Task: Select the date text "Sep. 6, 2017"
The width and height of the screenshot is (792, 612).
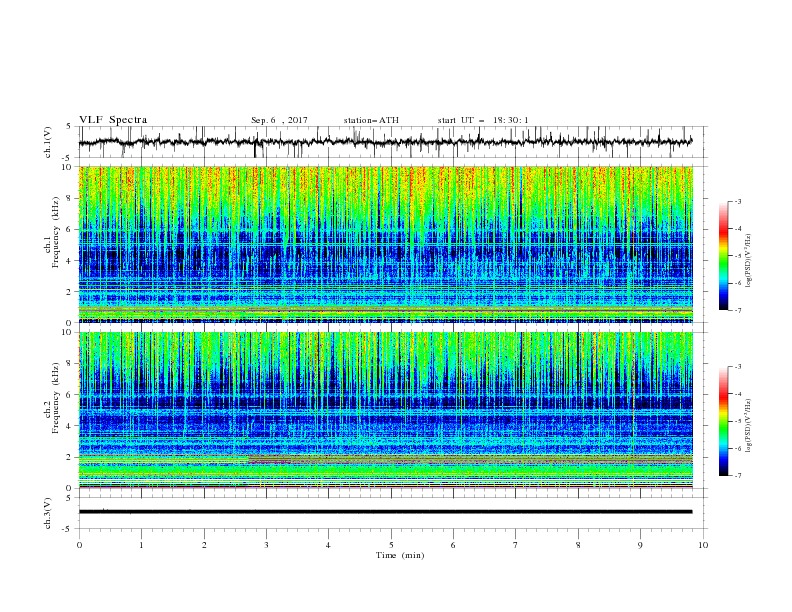Action: click(279, 120)
